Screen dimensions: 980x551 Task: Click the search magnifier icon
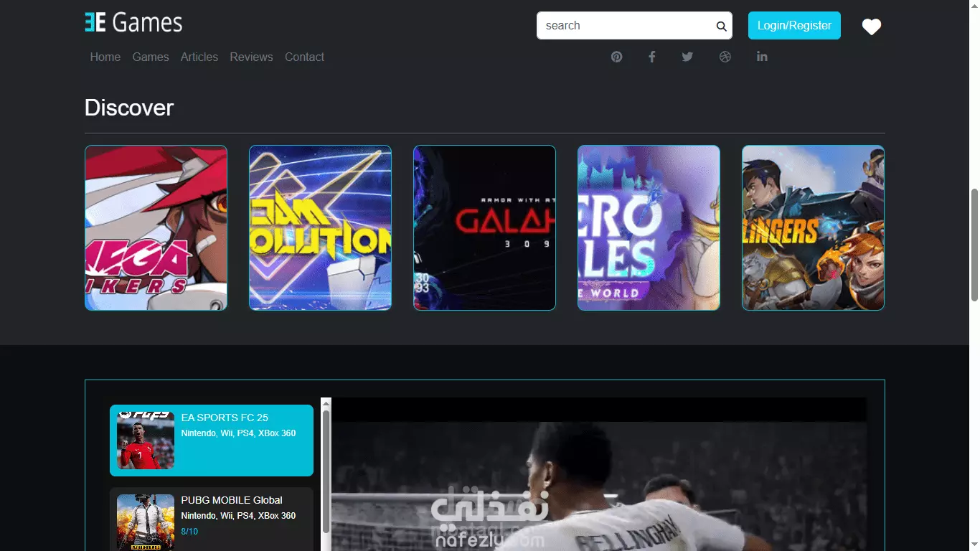(721, 27)
